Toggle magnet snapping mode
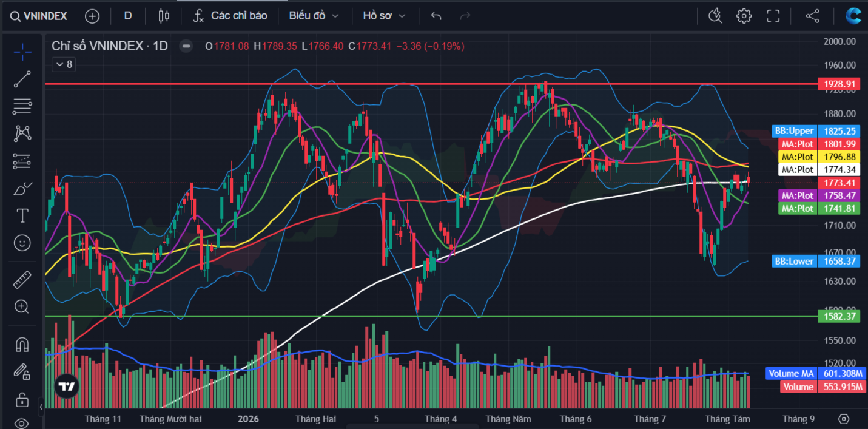 [x=22, y=345]
